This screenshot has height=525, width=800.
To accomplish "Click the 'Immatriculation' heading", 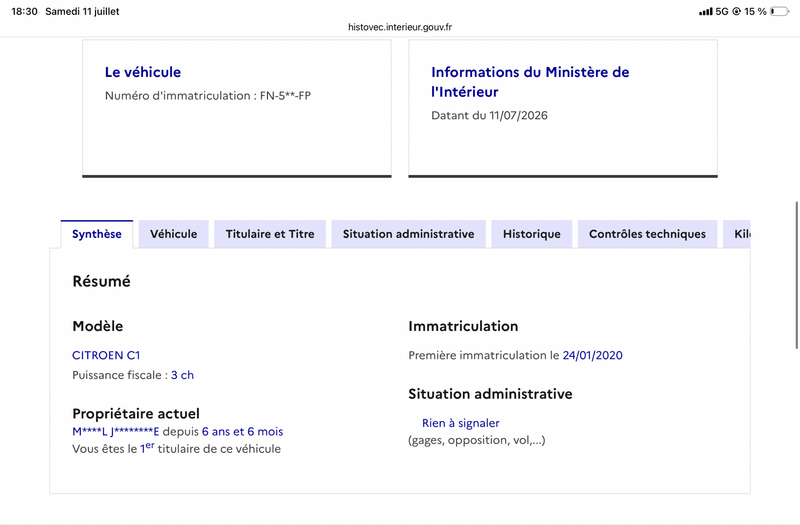I will tap(463, 326).
